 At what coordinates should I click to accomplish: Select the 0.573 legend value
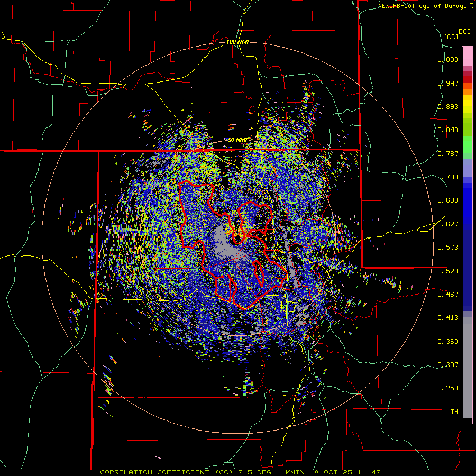(448, 248)
